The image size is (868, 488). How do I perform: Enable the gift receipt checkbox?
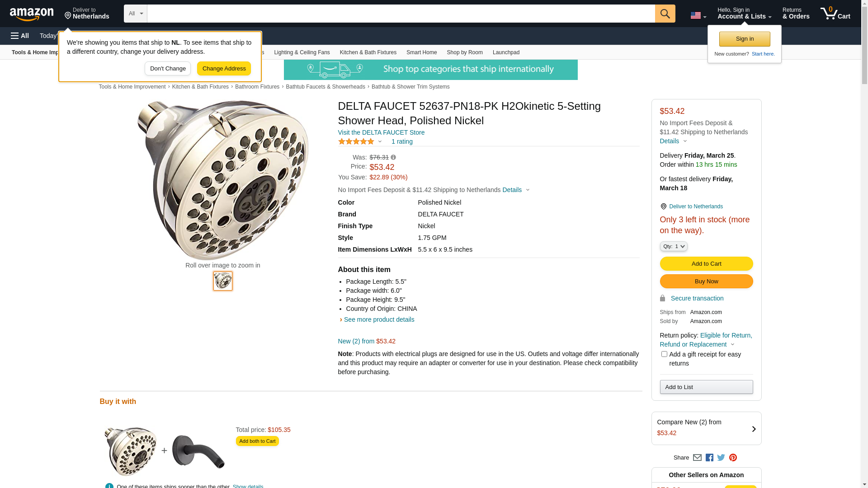click(x=664, y=354)
